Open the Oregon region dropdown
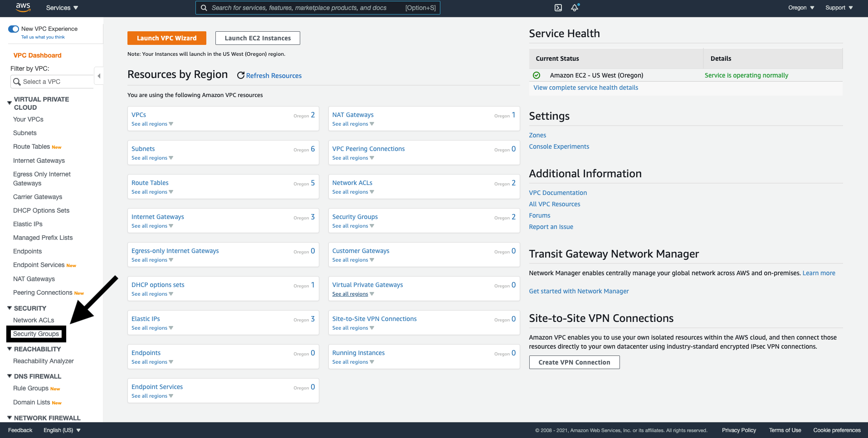The height and width of the screenshot is (438, 868). [801, 8]
